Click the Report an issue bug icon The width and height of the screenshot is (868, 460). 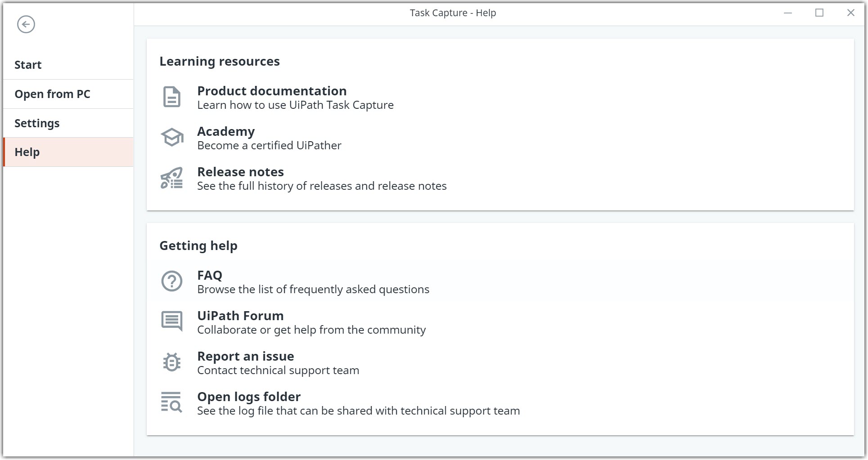171,362
